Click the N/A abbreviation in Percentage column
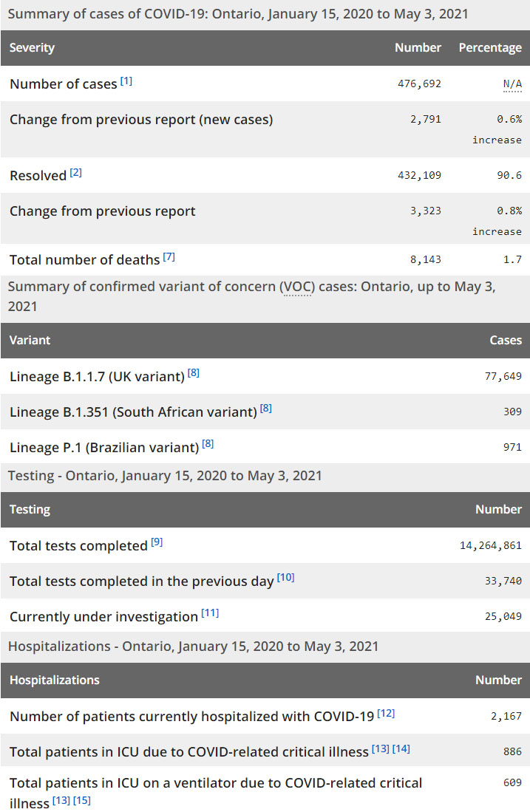 (x=512, y=84)
